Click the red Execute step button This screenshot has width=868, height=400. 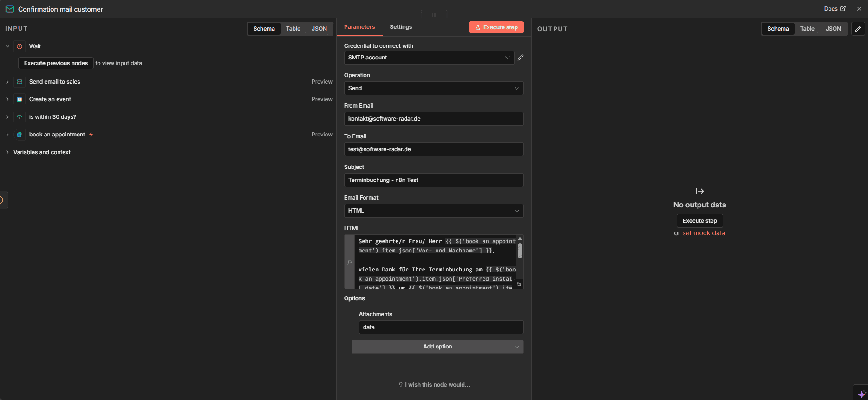point(496,27)
